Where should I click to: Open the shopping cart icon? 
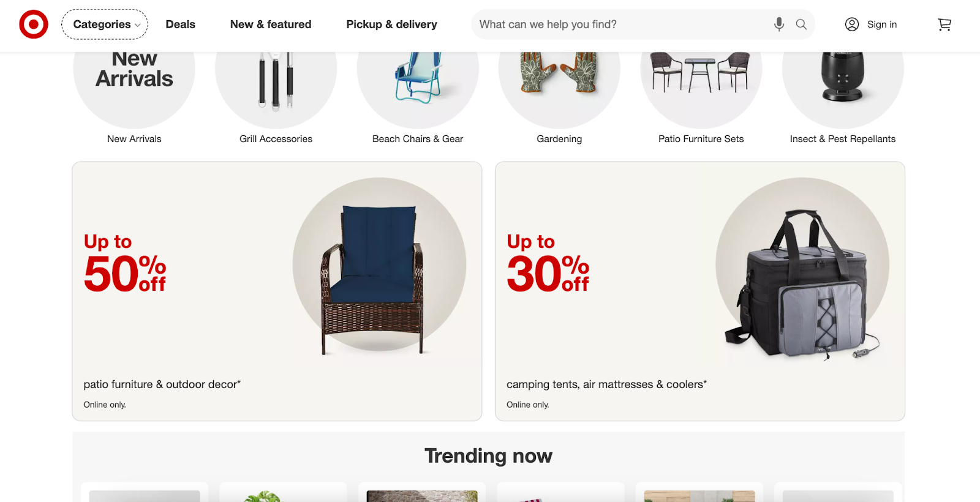944,24
